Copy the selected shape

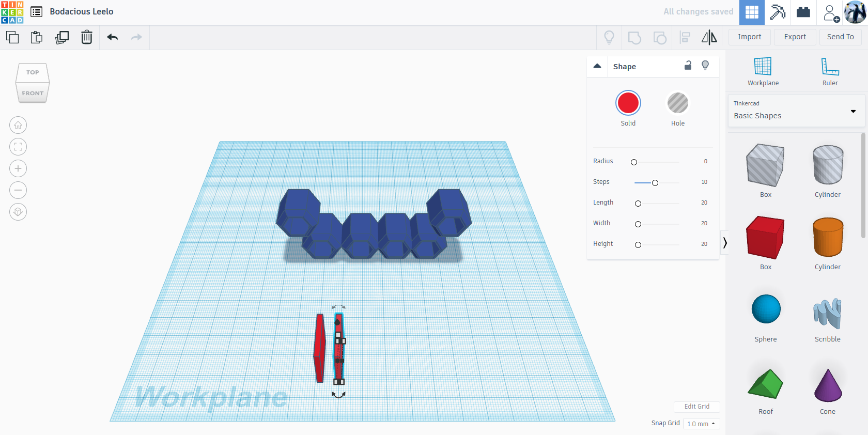pyautogui.click(x=12, y=37)
